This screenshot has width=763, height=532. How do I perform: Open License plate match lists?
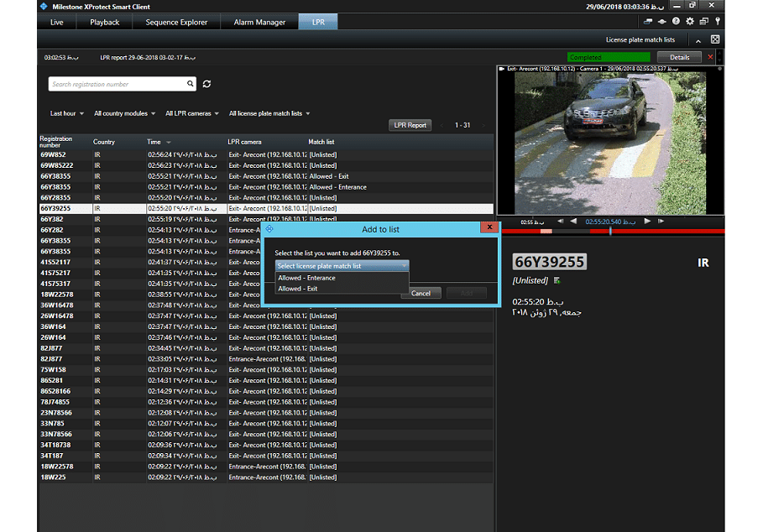coord(640,40)
